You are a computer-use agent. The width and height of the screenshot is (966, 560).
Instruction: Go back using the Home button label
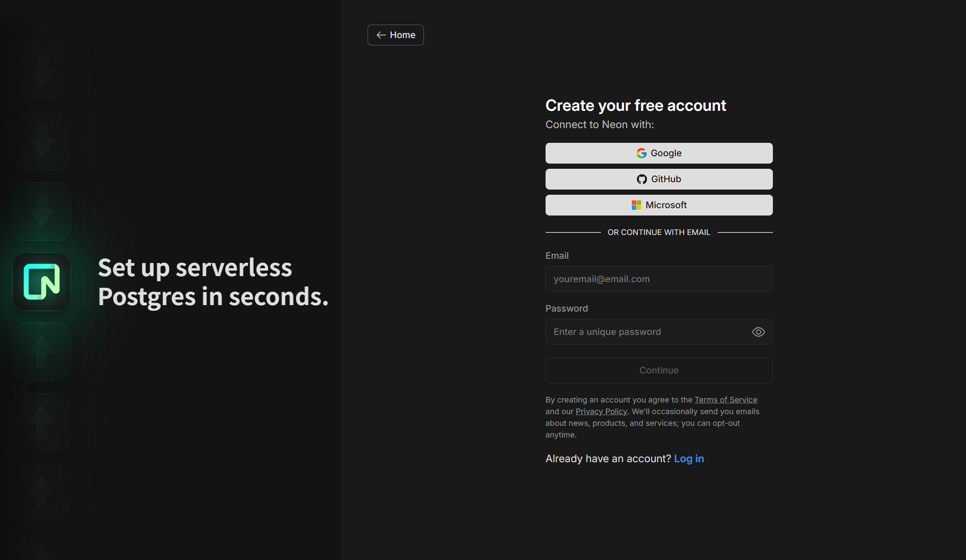click(x=402, y=35)
